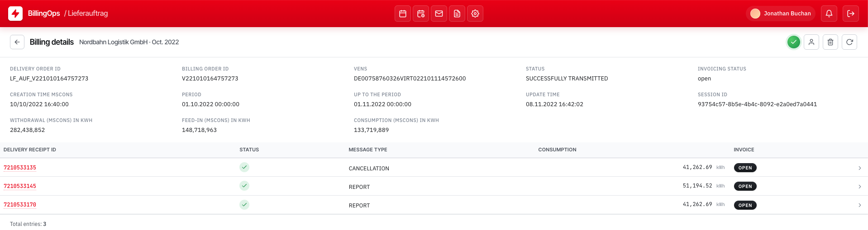The image size is (868, 230).
Task: Expand row 7210533135 with chevron
Action: point(860,168)
